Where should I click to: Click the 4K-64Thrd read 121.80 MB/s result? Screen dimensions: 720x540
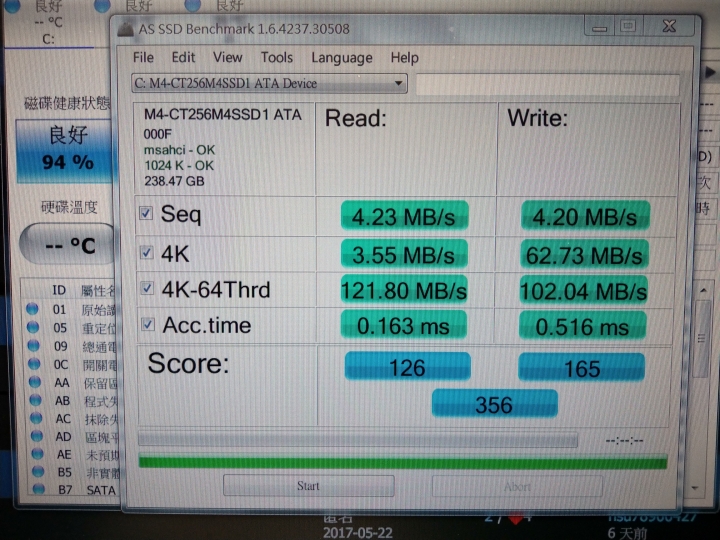pos(404,290)
